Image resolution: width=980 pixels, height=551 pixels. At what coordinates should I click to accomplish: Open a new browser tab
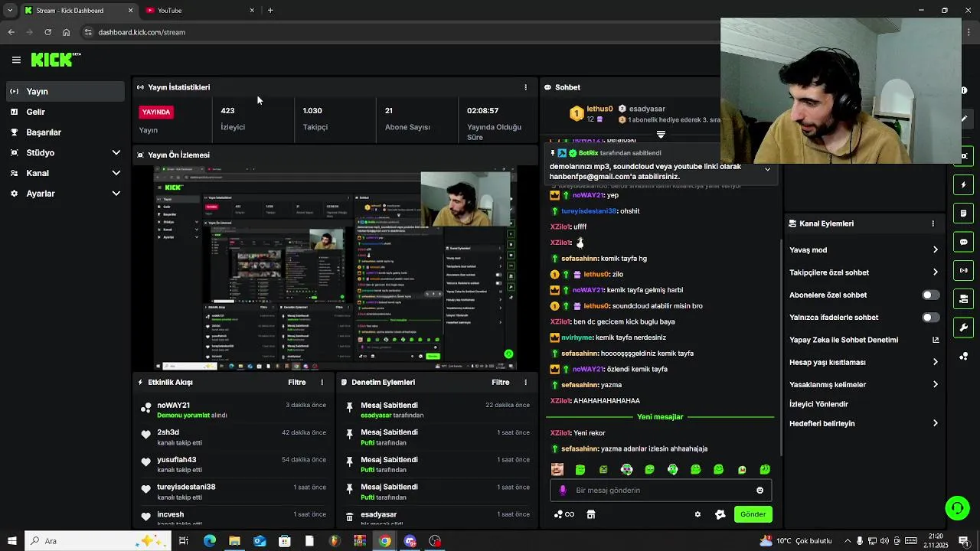[270, 10]
